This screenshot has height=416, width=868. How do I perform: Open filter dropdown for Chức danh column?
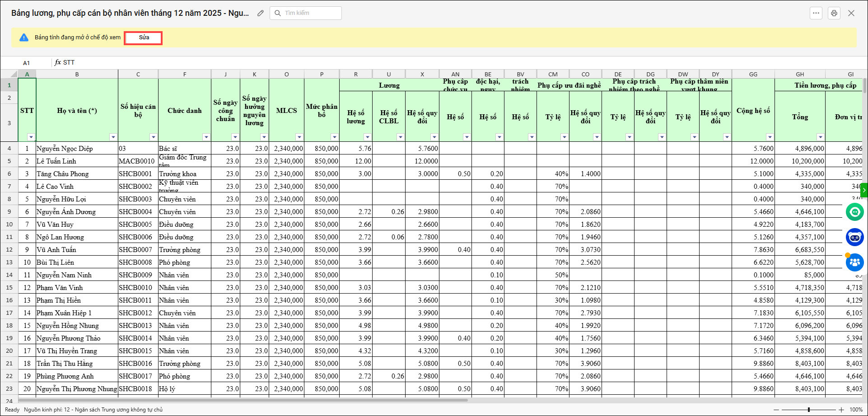pos(206,137)
